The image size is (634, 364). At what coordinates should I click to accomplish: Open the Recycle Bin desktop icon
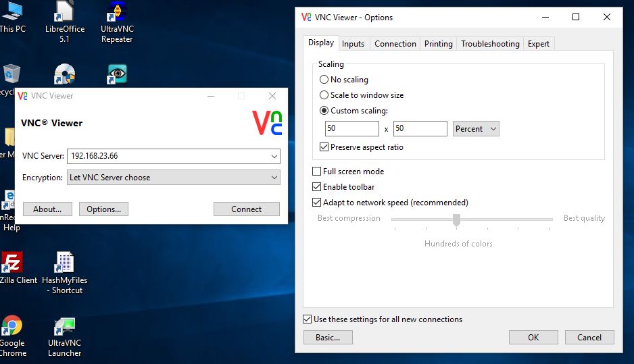click(x=11, y=75)
